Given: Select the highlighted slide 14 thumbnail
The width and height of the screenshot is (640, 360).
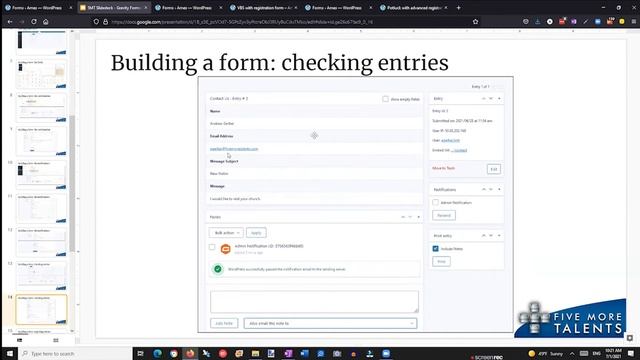Looking at the screenshot, I should (42, 310).
